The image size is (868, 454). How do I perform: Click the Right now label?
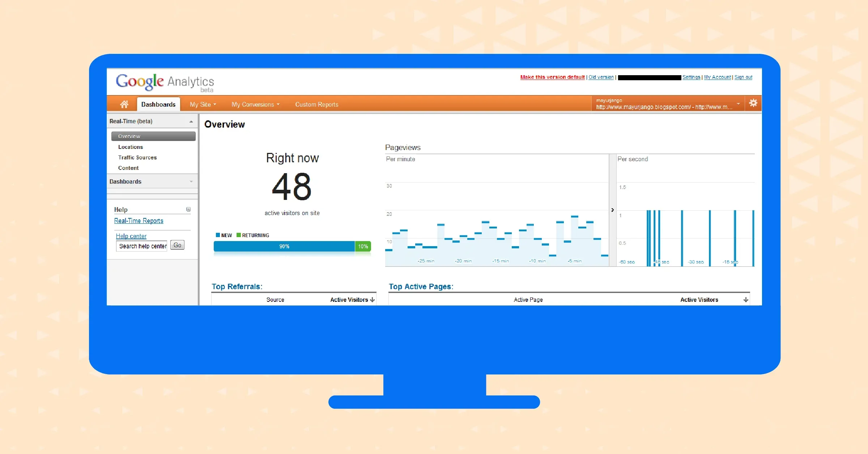coord(293,158)
